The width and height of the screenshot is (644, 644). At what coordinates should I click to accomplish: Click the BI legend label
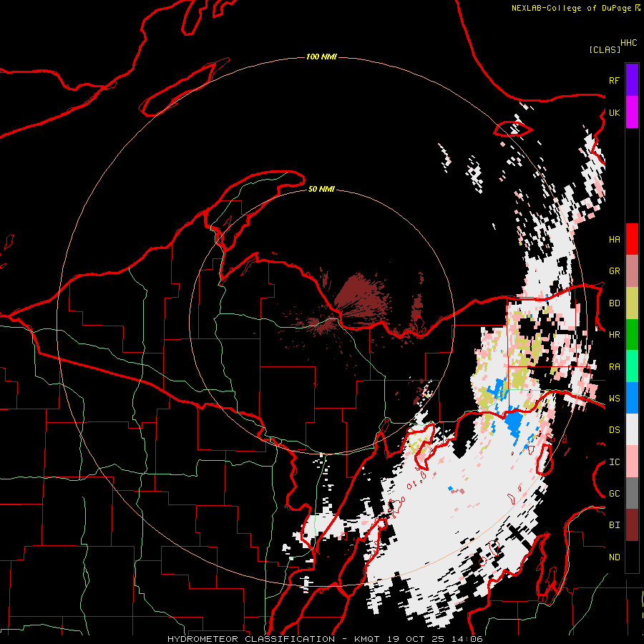(615, 525)
